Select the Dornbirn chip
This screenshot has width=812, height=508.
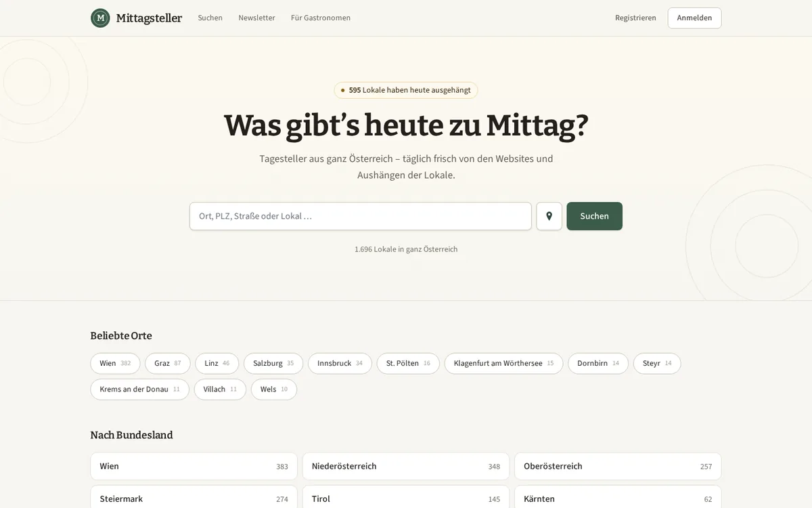tap(598, 364)
